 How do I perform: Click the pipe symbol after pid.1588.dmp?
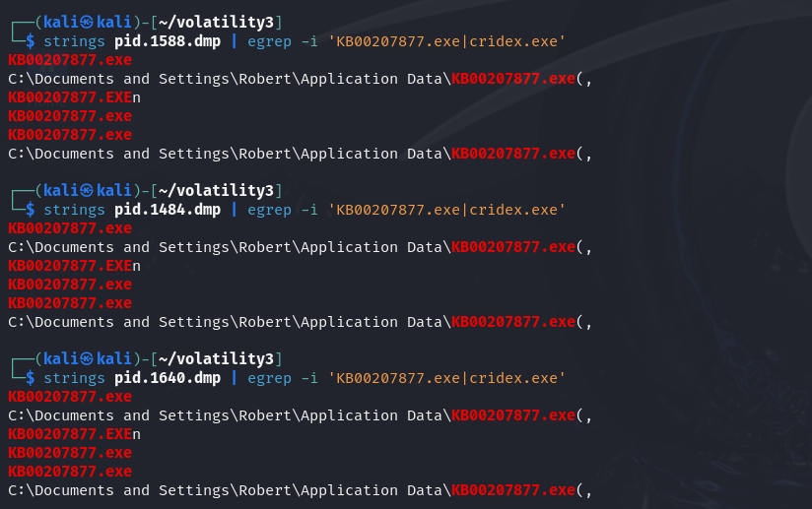(235, 41)
